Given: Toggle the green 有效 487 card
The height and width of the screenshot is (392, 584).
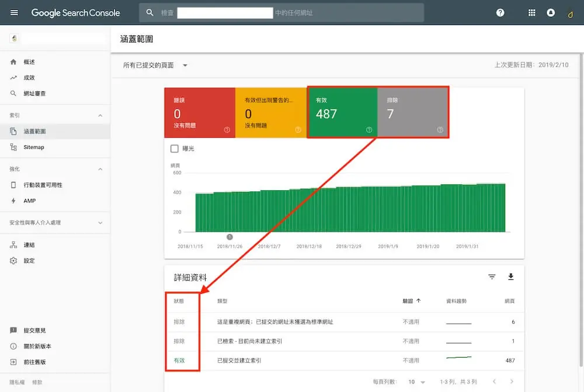Looking at the screenshot, I should pos(342,113).
